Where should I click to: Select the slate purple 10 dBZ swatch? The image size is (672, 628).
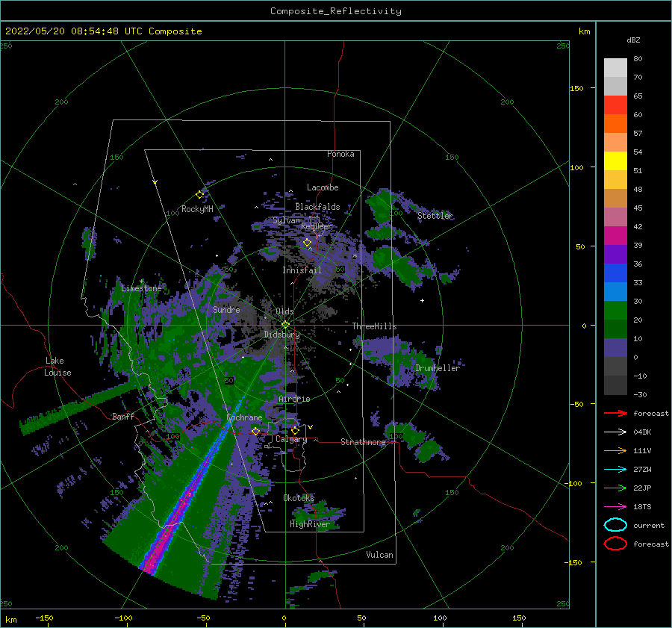(615, 348)
